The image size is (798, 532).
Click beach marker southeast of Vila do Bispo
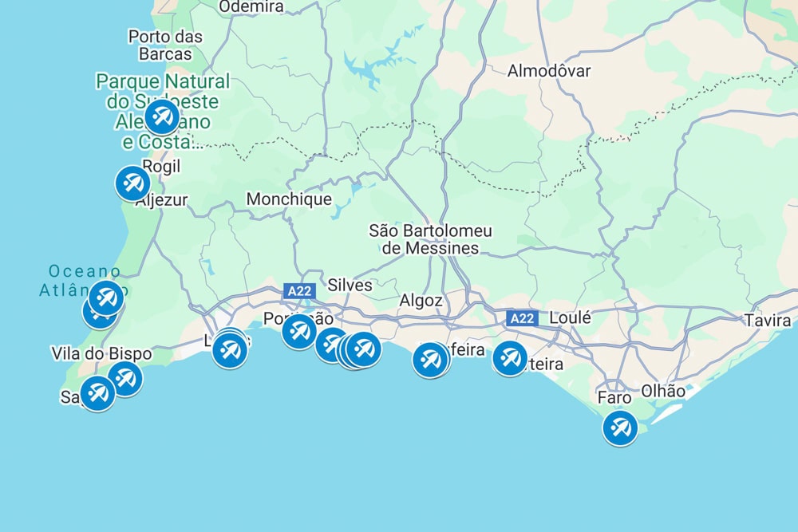tap(125, 378)
